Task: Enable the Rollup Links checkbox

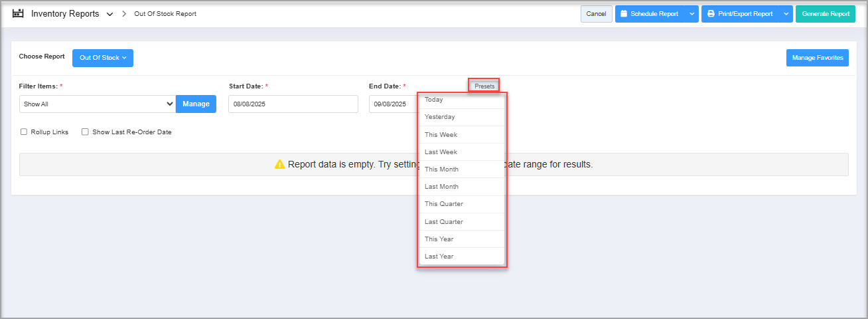Action: [x=25, y=132]
